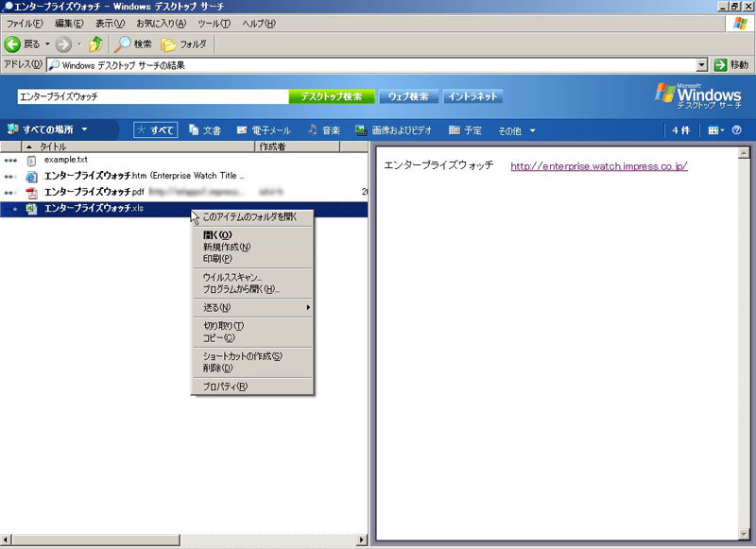Open the お気に入り(A) menu
This screenshot has height=549, width=756.
[161, 23]
